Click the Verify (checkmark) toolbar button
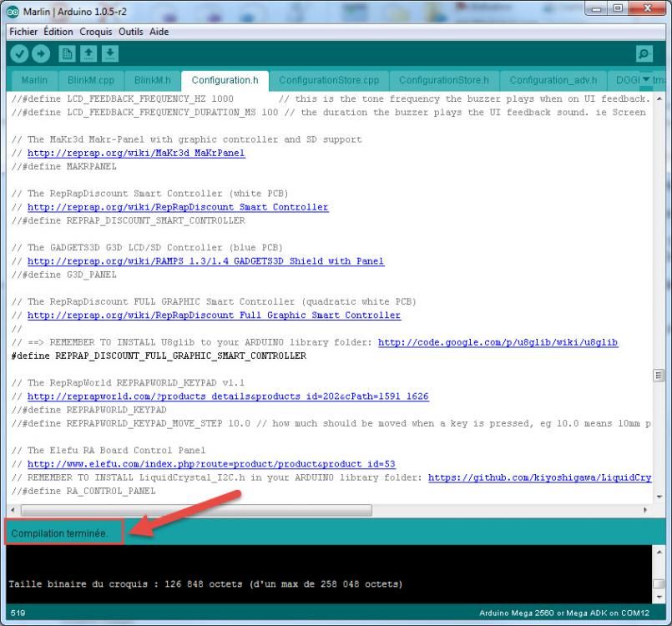672x626 pixels. [19, 53]
